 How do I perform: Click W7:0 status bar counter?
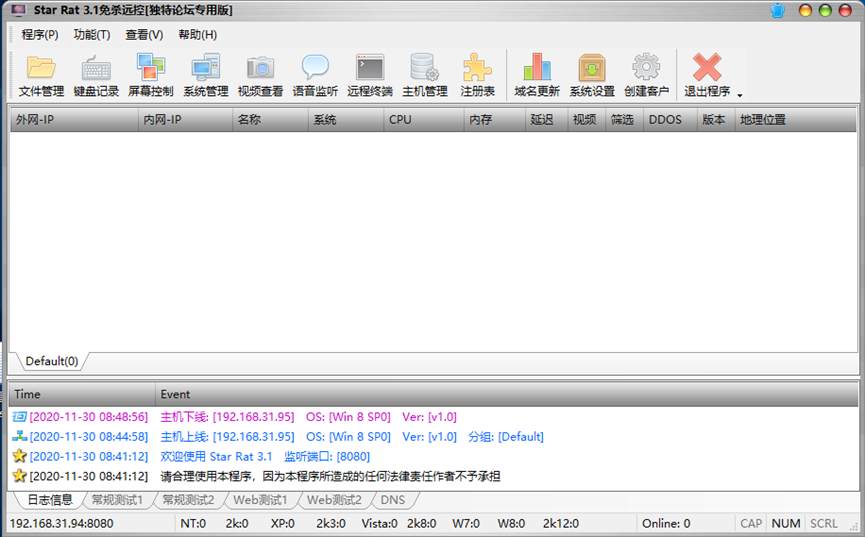click(466, 524)
